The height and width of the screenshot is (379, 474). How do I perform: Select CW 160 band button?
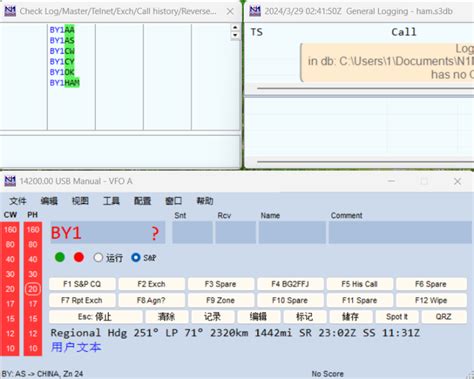[10, 230]
